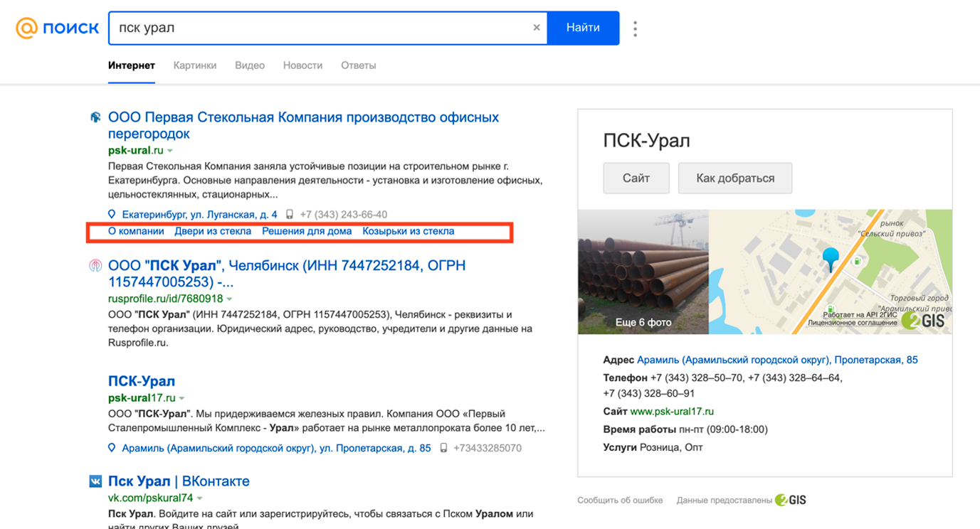Open the Двери из стекла sitelink

[x=213, y=231]
